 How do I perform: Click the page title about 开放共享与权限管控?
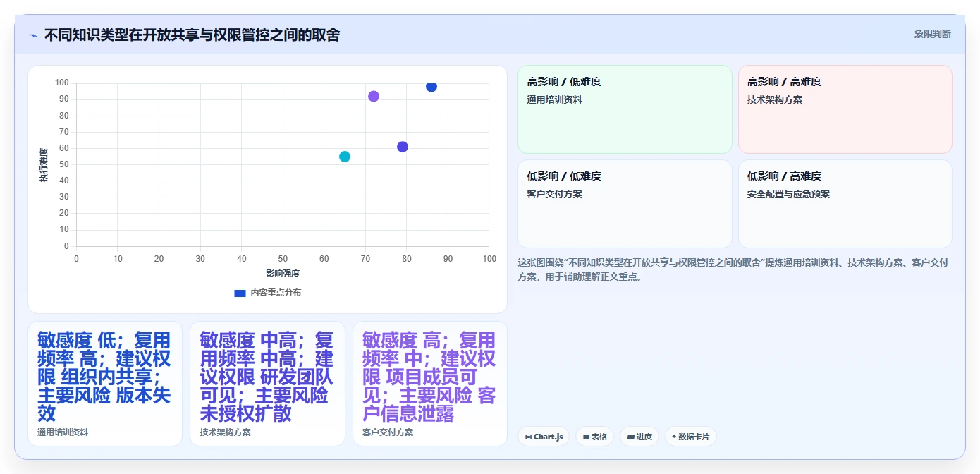point(192,35)
